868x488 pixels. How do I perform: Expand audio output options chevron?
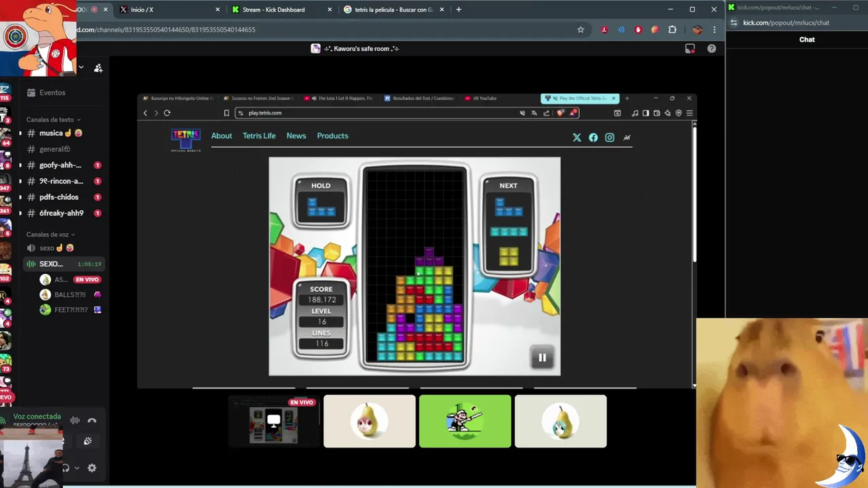pos(77,468)
